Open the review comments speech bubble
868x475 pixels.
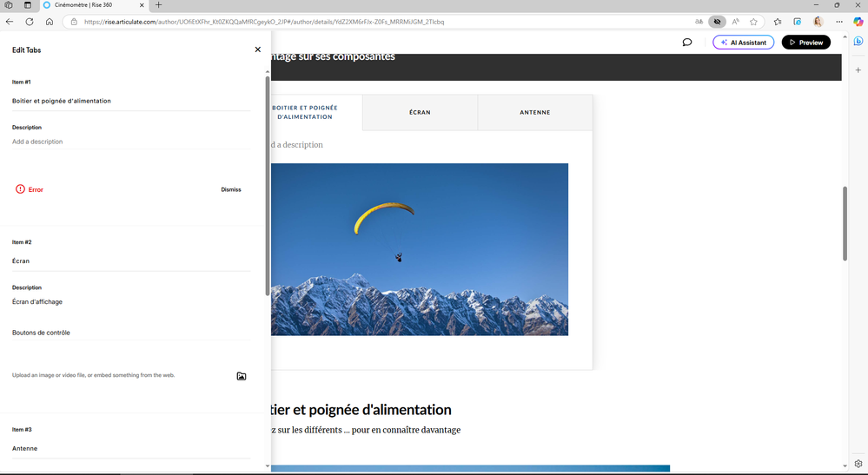click(687, 42)
